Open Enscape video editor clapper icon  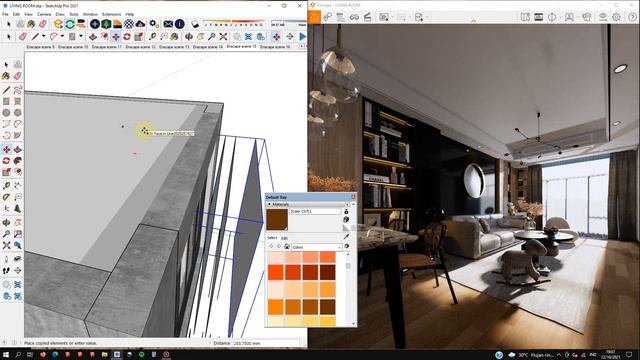[367, 17]
